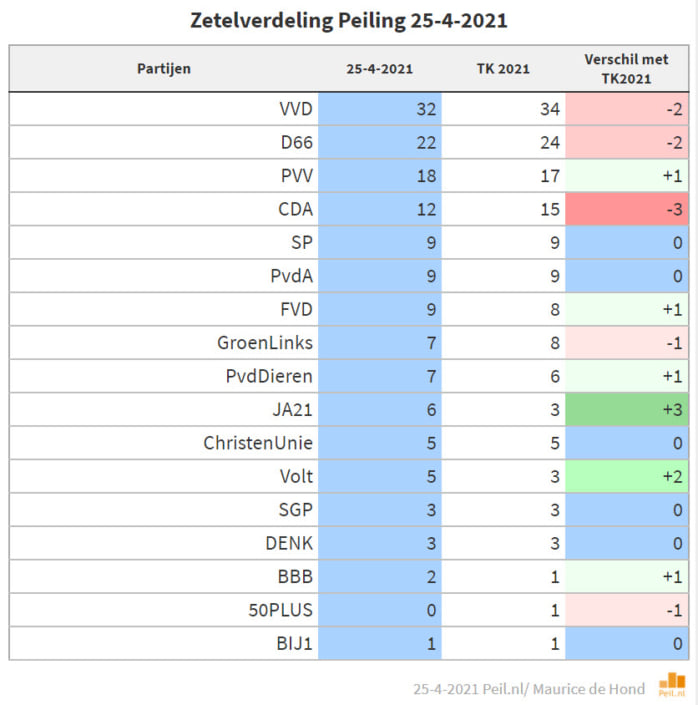698x705 pixels.
Task: Select the Partijen column header
Action: click(x=164, y=69)
